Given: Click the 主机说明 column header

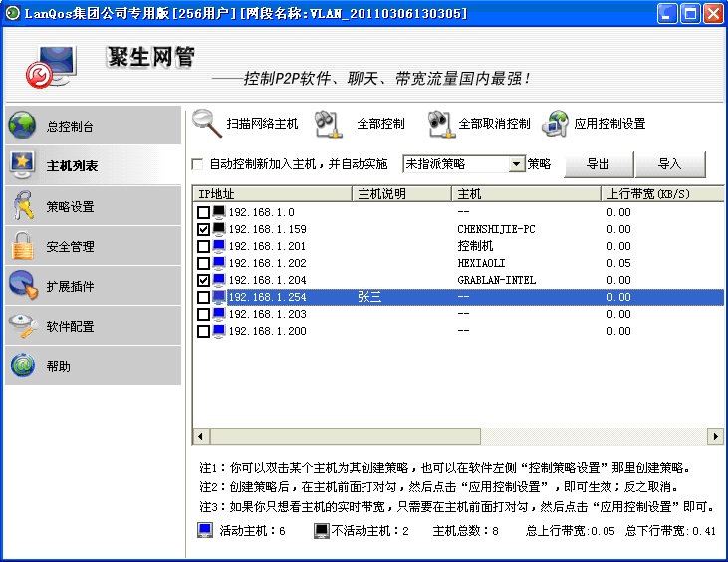Looking at the screenshot, I should tap(401, 193).
